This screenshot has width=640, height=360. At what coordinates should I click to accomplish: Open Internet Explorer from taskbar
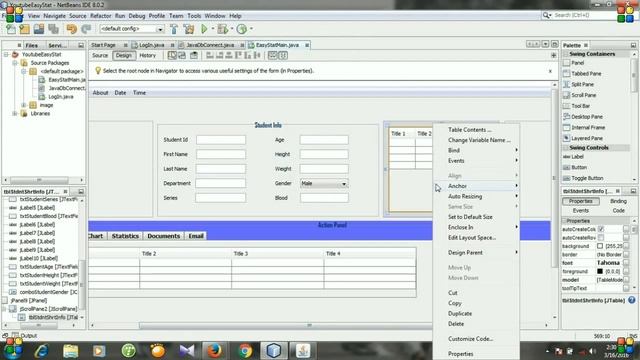pos(41,351)
